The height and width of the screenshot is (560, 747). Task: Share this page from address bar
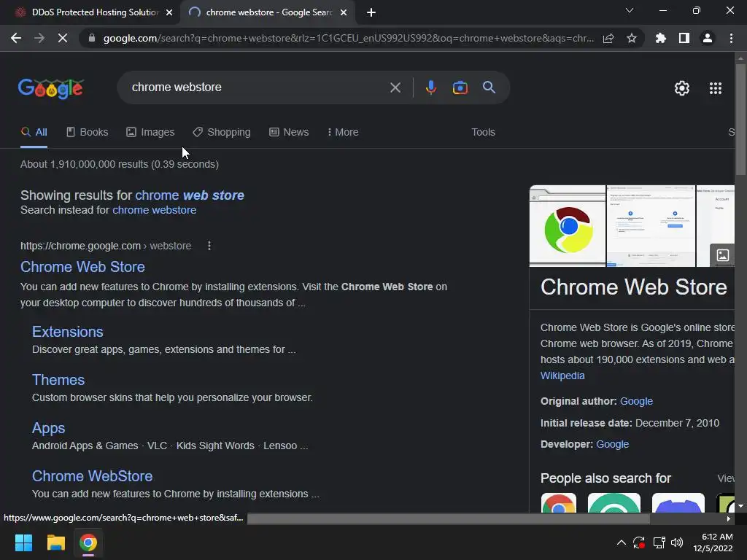click(608, 38)
